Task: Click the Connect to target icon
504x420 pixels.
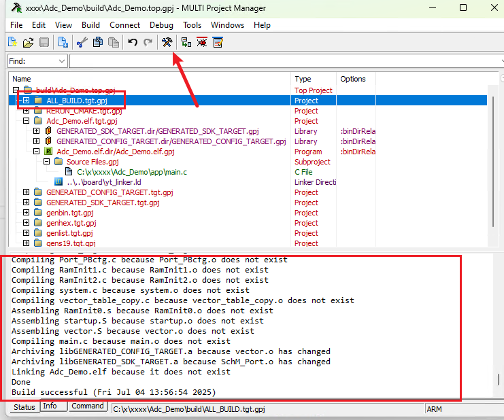Action: point(186,42)
